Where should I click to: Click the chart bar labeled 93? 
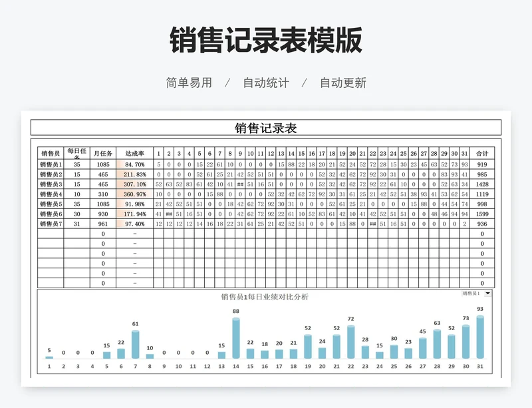(480, 337)
